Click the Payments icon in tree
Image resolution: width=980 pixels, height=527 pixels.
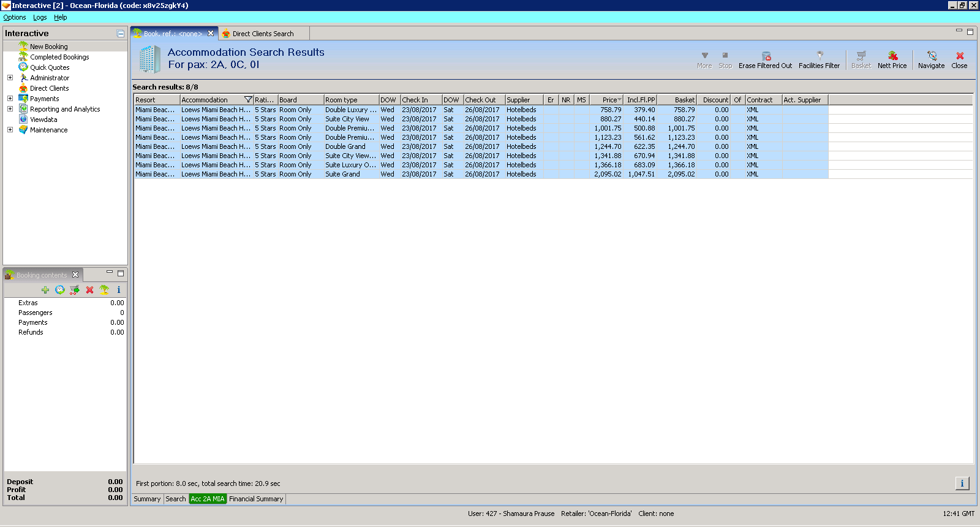[23, 98]
